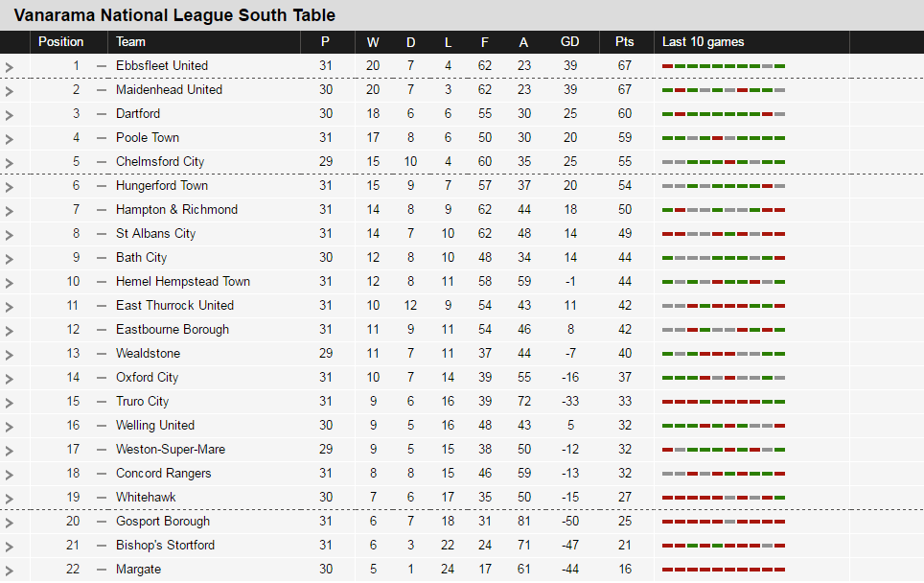Select the Position column header
This screenshot has width=924, height=583.
(x=61, y=42)
